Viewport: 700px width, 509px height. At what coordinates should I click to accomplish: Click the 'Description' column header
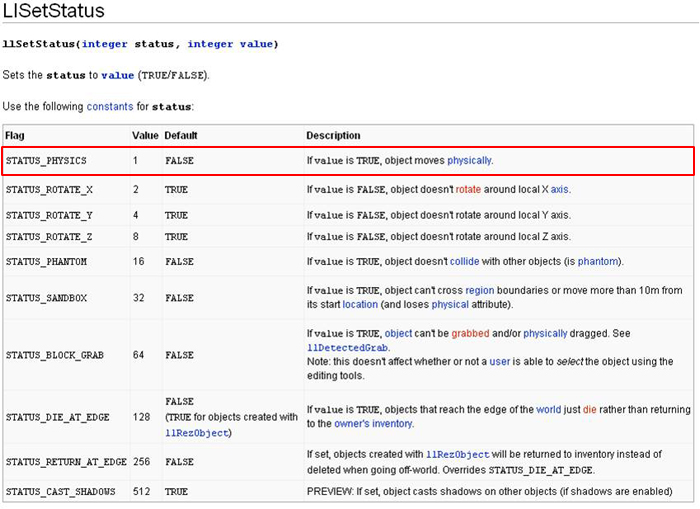pyautogui.click(x=333, y=135)
